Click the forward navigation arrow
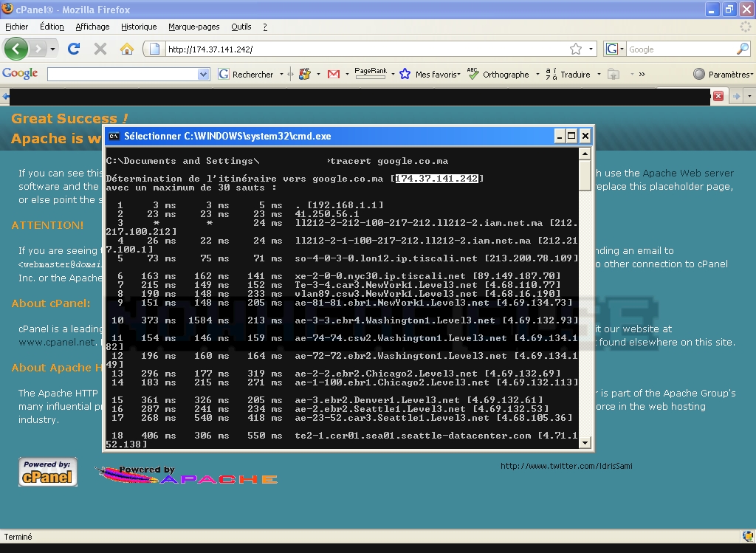 click(38, 49)
